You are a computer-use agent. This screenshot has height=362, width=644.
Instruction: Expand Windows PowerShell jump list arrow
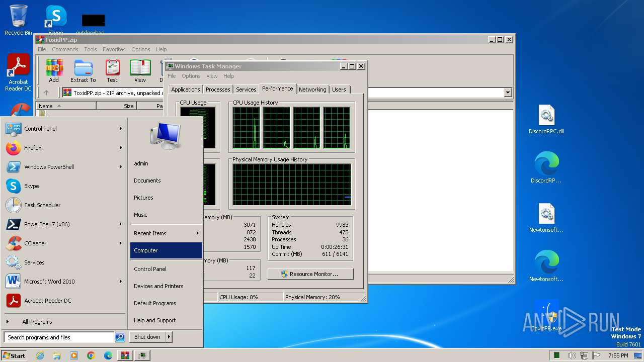point(121,167)
